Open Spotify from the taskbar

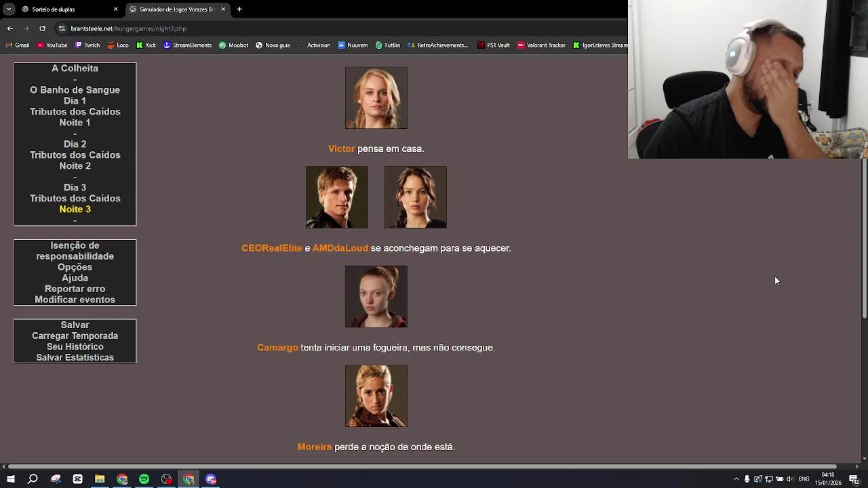144,479
